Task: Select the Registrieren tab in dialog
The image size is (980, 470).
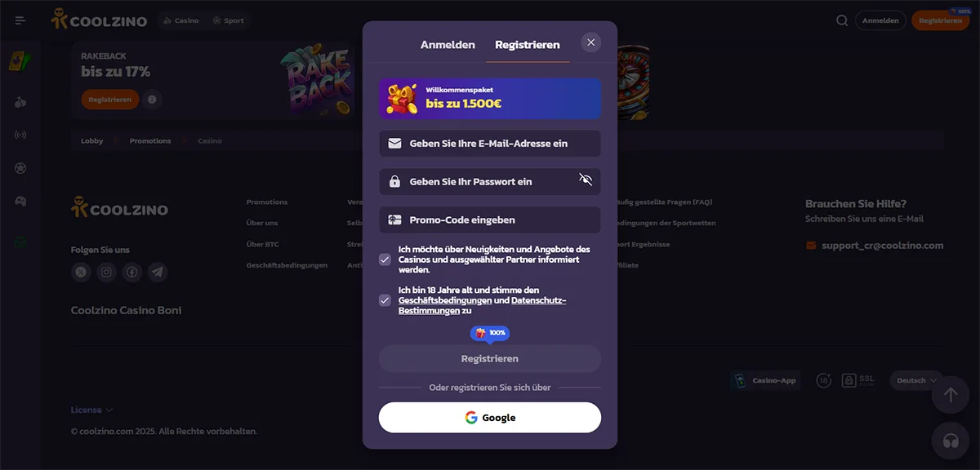Action: tap(528, 45)
